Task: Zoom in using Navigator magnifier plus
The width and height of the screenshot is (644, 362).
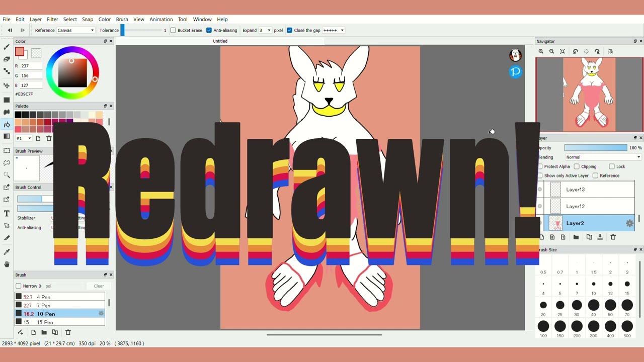Action: [541, 51]
